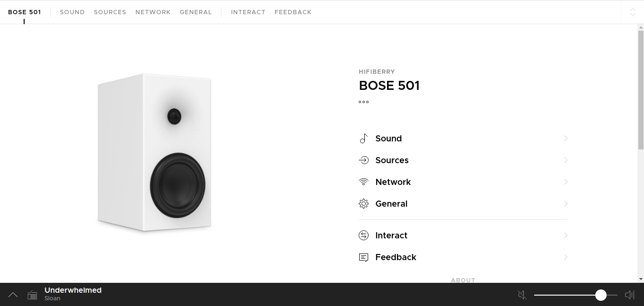Open the playback queue icon in the bottom bar
Screen dimensions: 644x306
pyautogui.click(x=32, y=295)
